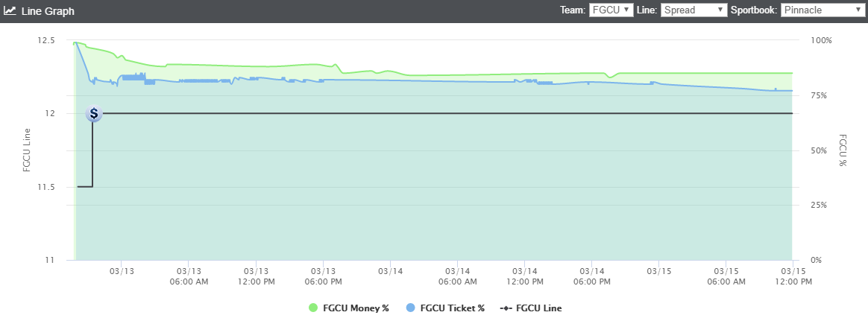Click the blue FGCU Ticket % legend dot
This screenshot has height=318, width=868.
(410, 308)
